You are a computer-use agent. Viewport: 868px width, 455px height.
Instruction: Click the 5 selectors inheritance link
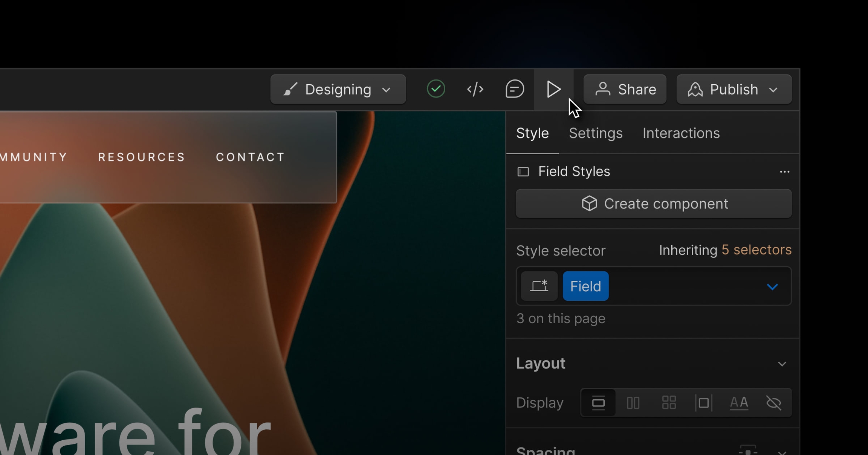point(756,250)
